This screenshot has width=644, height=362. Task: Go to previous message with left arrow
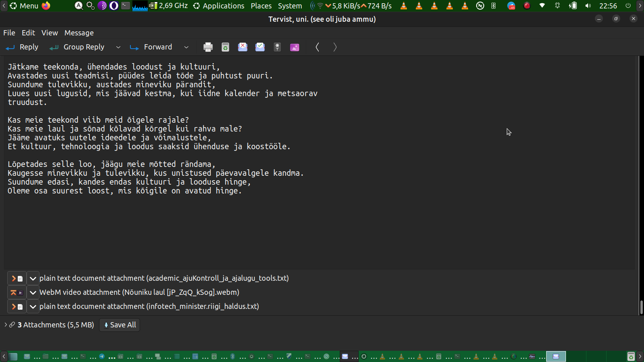click(x=318, y=47)
